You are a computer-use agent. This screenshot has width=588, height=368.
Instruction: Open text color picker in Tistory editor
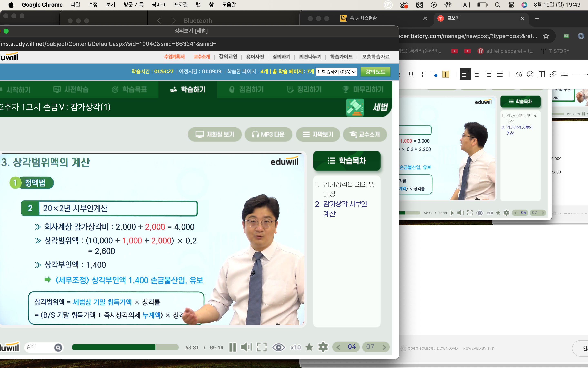pyautogui.click(x=434, y=74)
